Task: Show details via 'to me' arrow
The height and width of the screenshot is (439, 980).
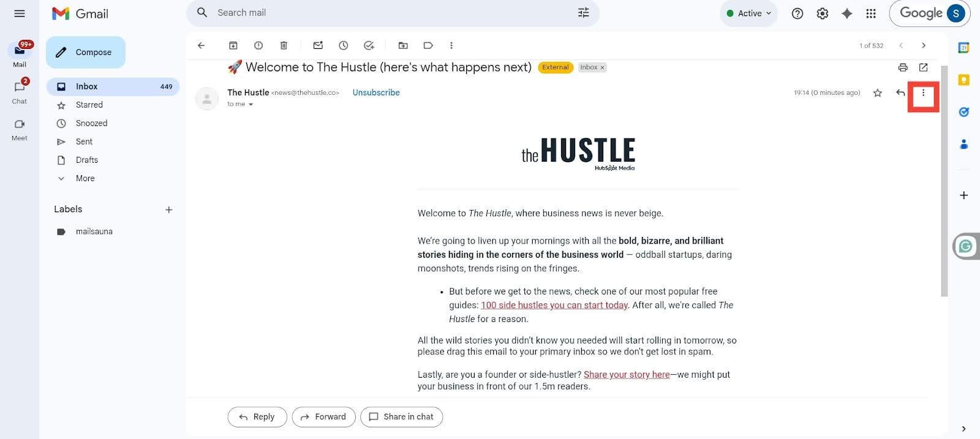Action: pyautogui.click(x=251, y=104)
